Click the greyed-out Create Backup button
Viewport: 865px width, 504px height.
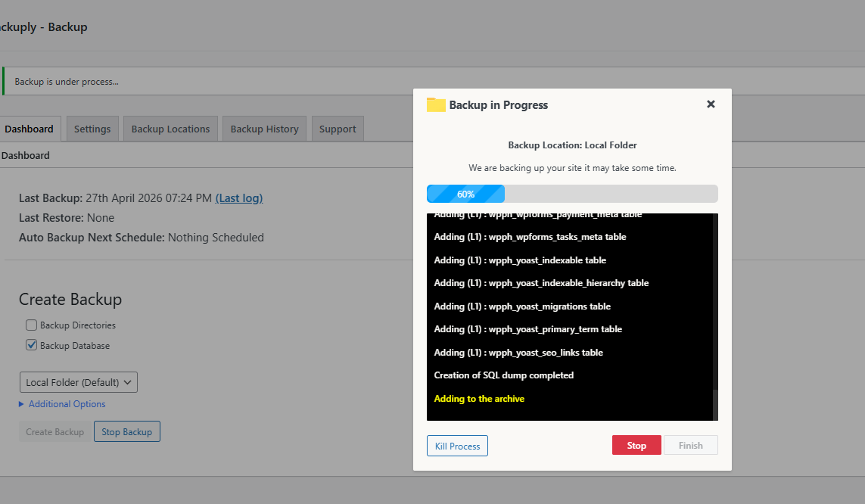coord(54,432)
